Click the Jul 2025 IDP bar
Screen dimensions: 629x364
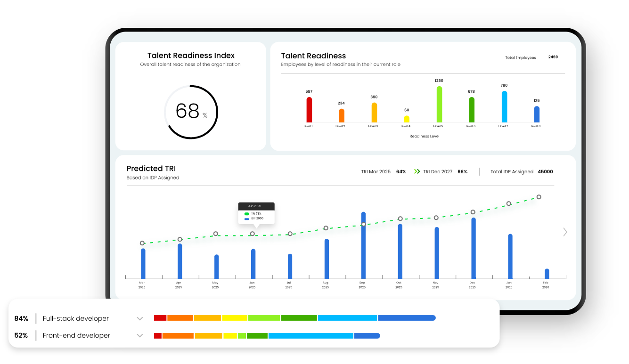[x=290, y=267]
